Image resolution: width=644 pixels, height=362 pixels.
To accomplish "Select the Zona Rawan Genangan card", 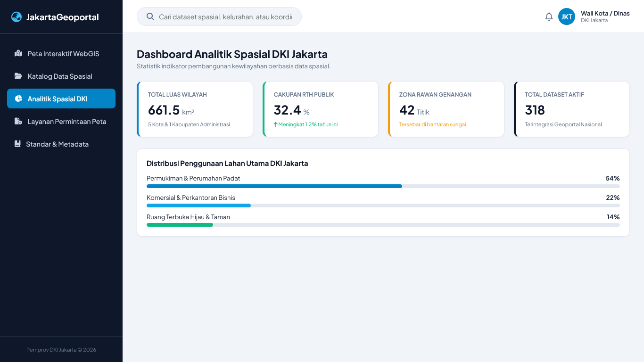I will [x=446, y=109].
